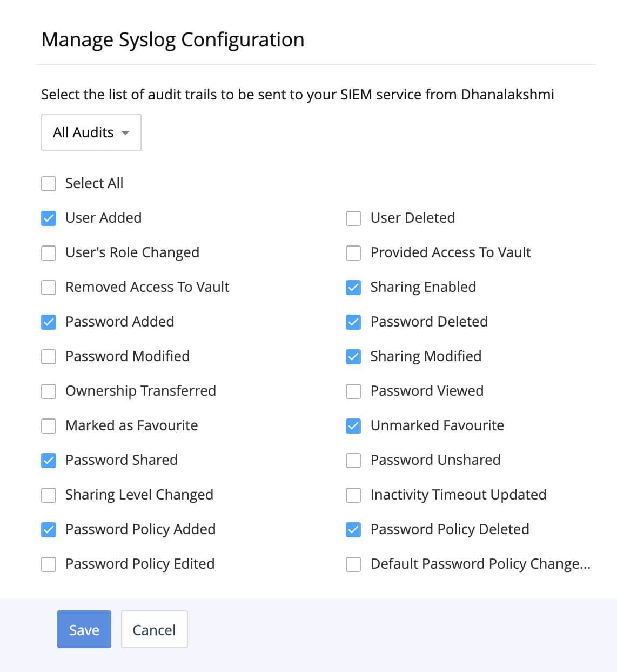Enable Marked as Favourite checkbox

[49, 426]
